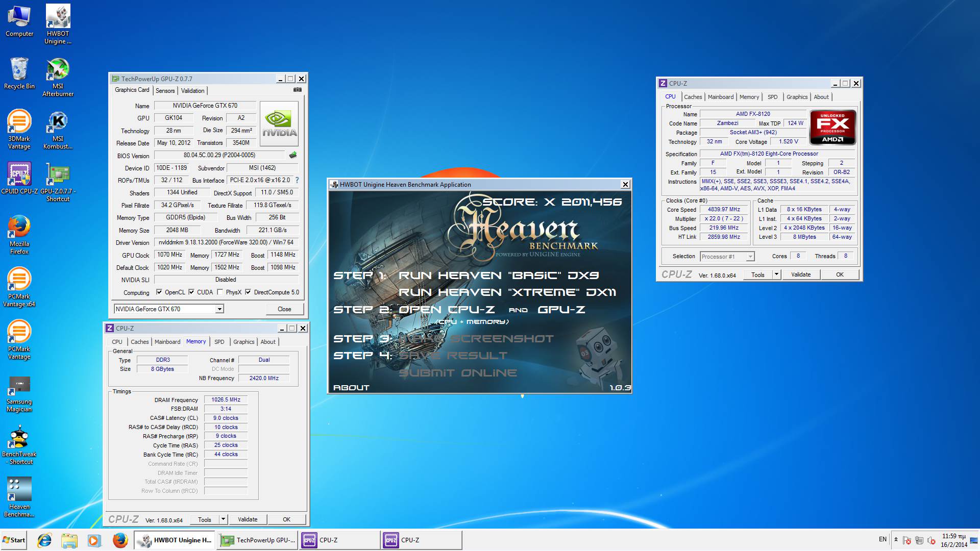Toggle the DirectCompute 5.0 checkbox
The image size is (980, 551).
click(248, 292)
